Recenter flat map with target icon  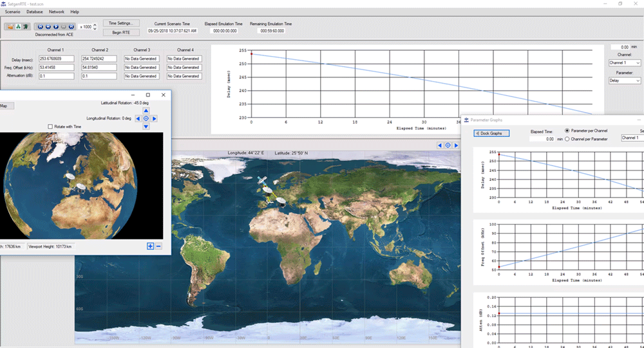[x=448, y=145]
